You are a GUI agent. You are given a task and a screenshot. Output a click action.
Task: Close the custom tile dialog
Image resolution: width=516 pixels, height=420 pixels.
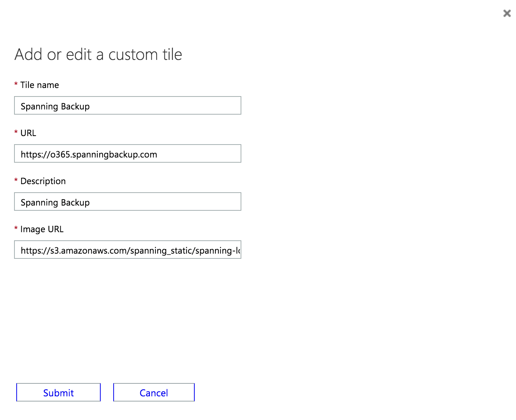[x=507, y=14]
